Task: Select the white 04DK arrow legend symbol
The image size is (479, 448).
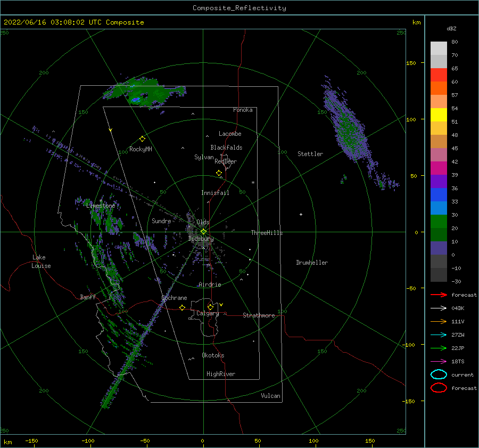Action: coord(439,308)
